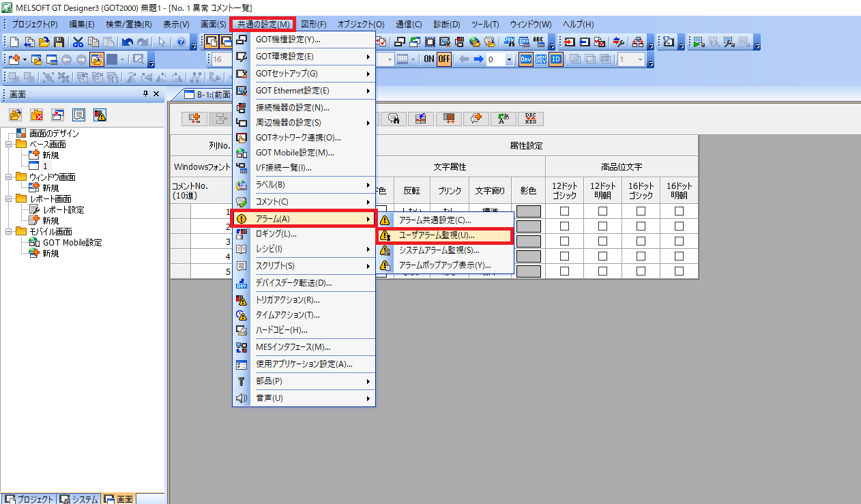This screenshot has height=504, width=861.
Task: Click the font size field showing 16
Action: coord(222,59)
